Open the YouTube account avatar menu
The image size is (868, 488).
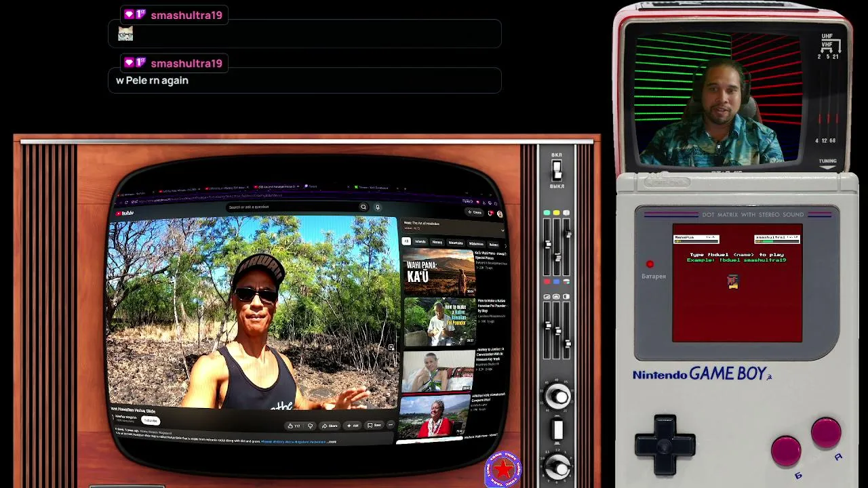click(x=500, y=213)
